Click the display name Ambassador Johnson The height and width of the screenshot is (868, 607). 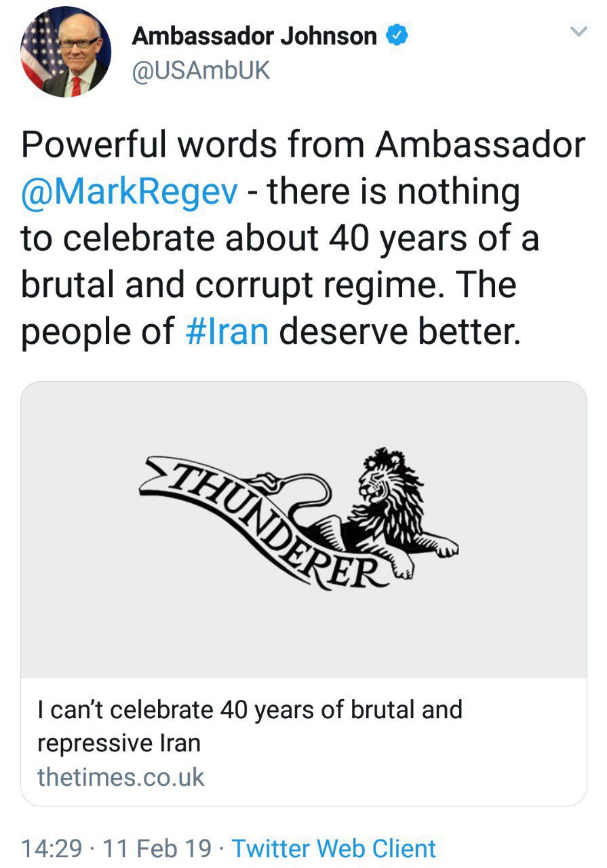click(254, 36)
